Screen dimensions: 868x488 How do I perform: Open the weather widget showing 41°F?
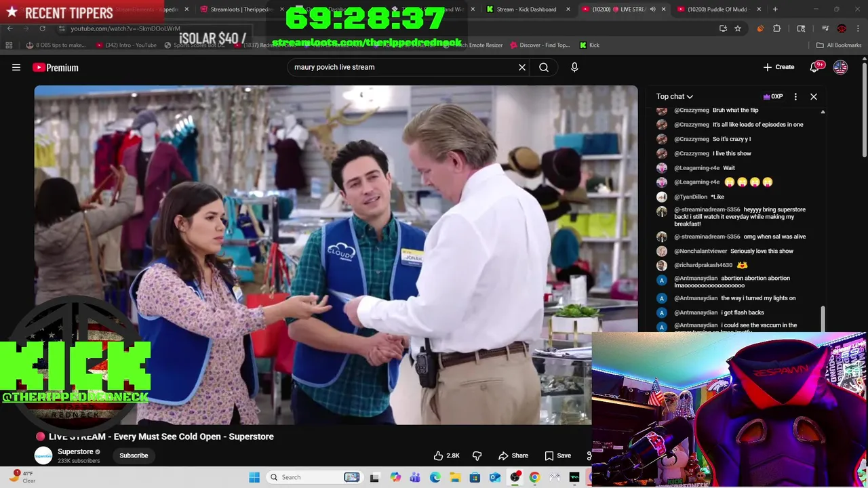click(x=22, y=477)
